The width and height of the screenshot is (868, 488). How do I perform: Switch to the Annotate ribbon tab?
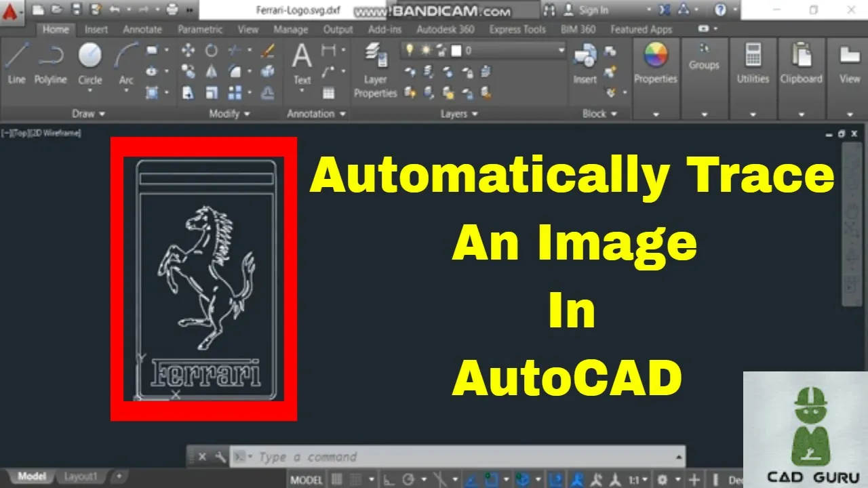(x=142, y=30)
